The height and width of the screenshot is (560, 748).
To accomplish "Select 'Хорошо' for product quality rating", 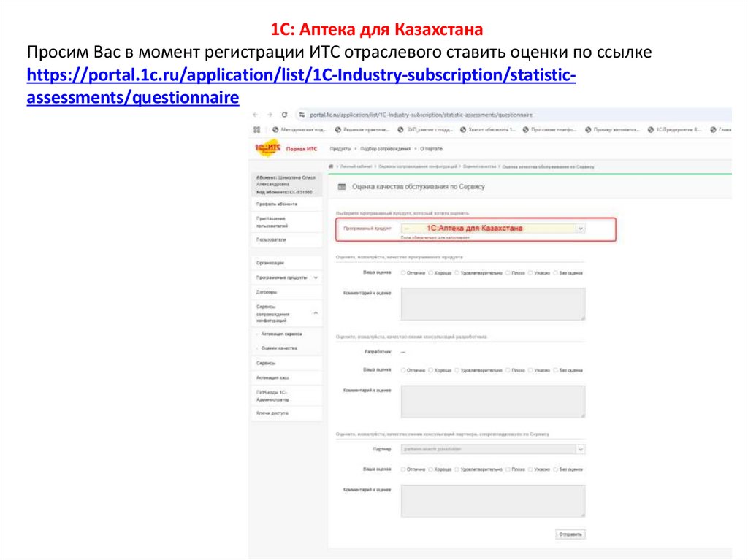I will tap(430, 273).
